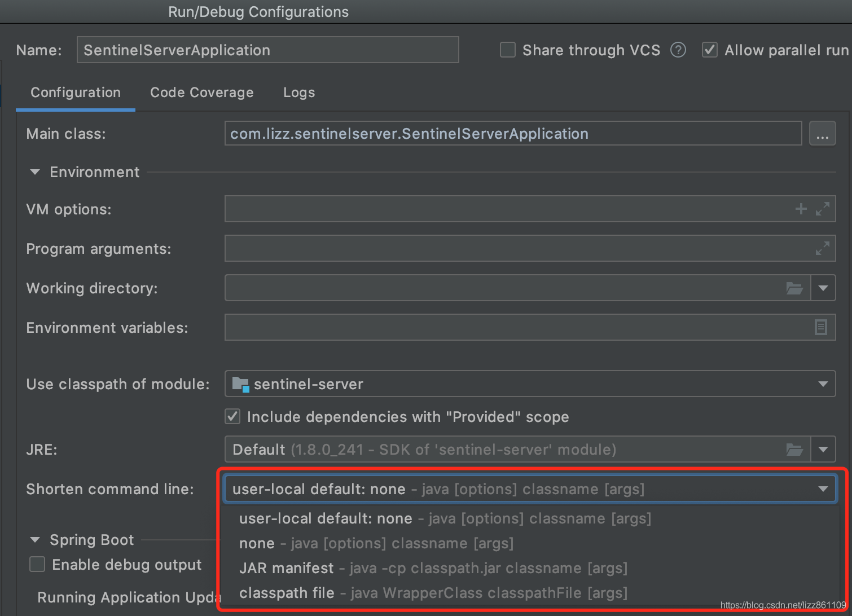This screenshot has height=616, width=852.
Task: Open Use classpath of module dropdown
Action: [x=823, y=384]
